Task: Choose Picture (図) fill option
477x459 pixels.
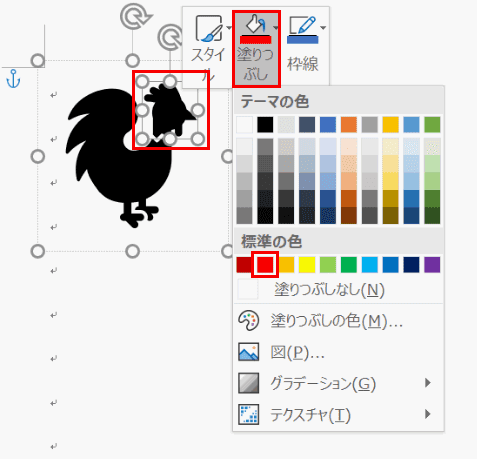Action: click(338, 352)
